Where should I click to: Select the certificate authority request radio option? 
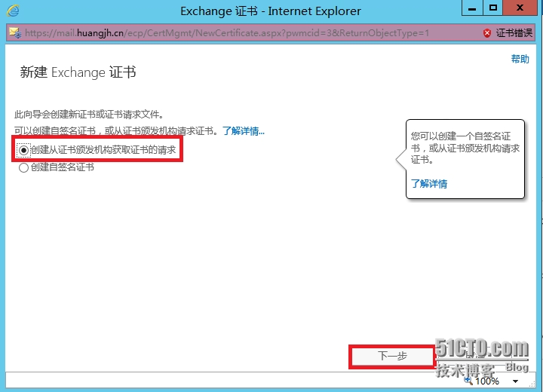(23, 150)
